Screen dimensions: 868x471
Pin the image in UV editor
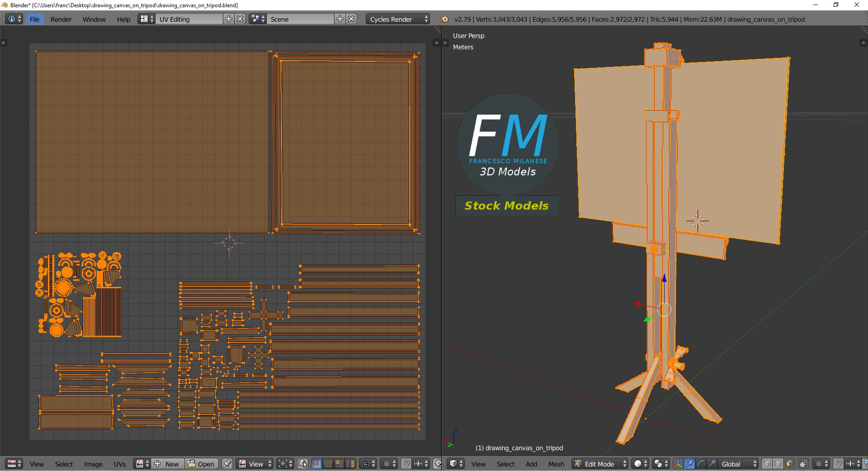tap(227, 464)
